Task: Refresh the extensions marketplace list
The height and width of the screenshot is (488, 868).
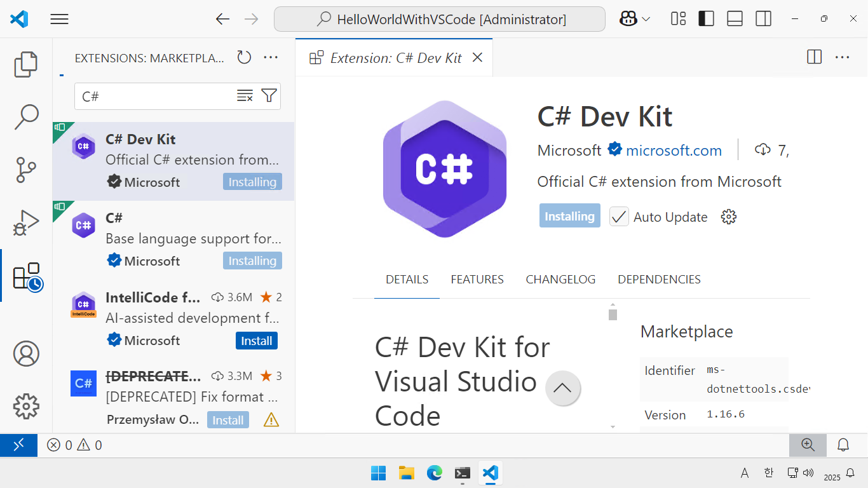Action: tap(243, 57)
